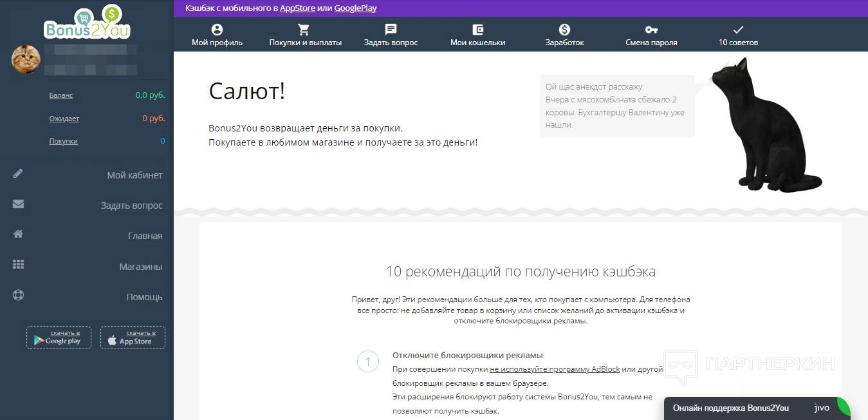Select Мои кошельки in top menu
This screenshot has width=868, height=420.
coord(477,43)
